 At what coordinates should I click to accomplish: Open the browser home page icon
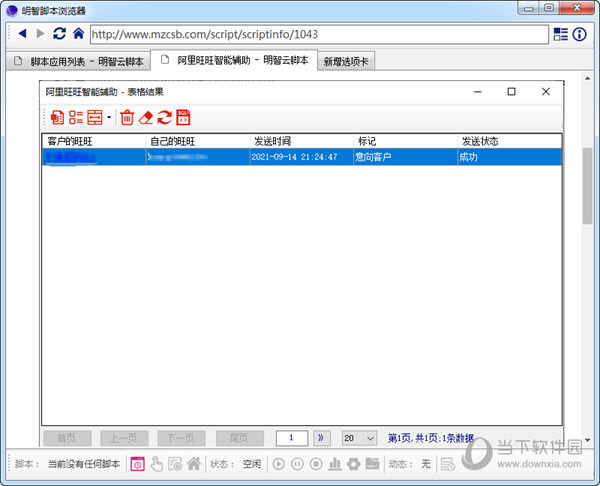[78, 34]
